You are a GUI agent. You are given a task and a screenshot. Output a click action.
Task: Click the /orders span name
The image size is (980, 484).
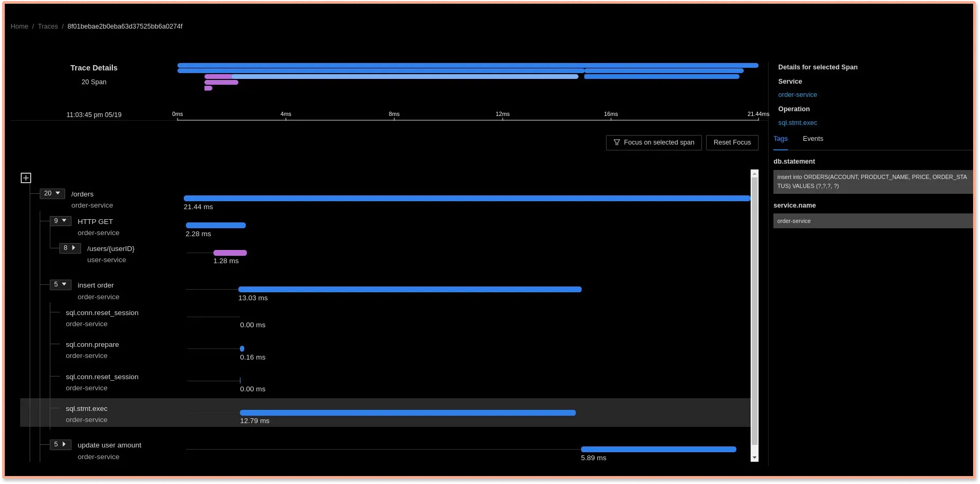coord(82,194)
